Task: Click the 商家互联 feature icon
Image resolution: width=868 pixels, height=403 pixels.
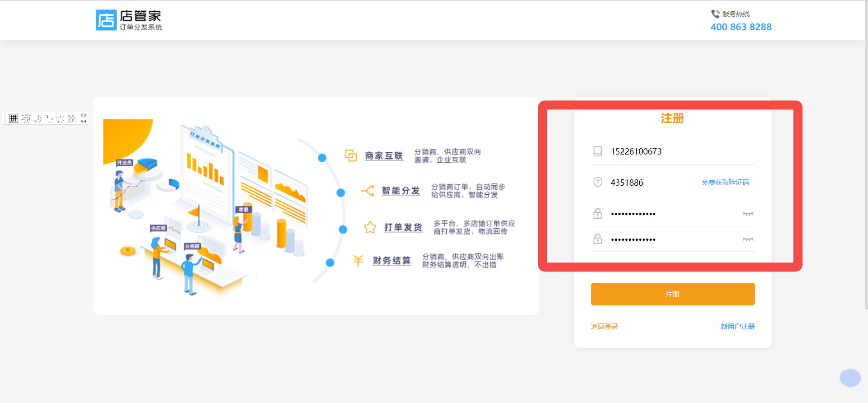Action: point(351,156)
